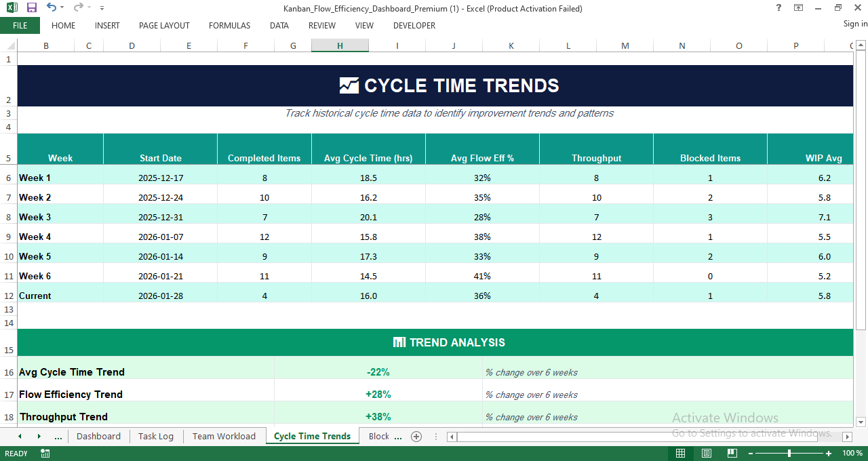Add a new worksheet with the plus button
Image resolution: width=868 pixels, height=461 pixels.
click(416, 437)
